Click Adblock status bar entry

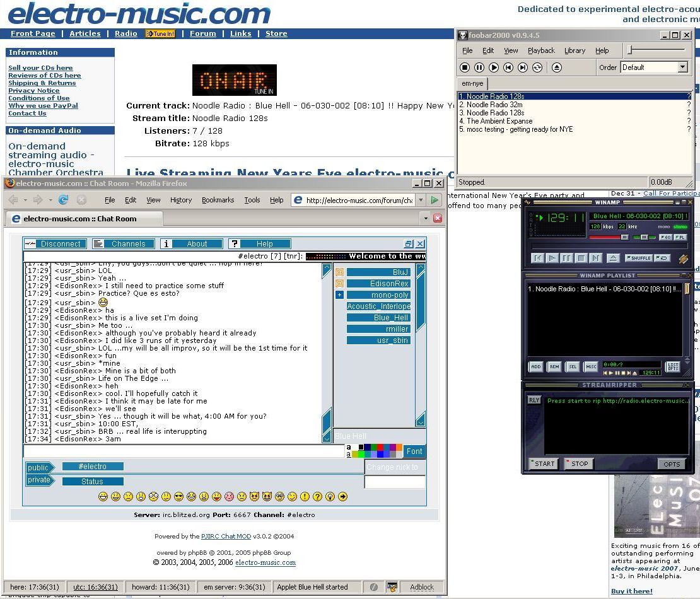click(x=421, y=587)
